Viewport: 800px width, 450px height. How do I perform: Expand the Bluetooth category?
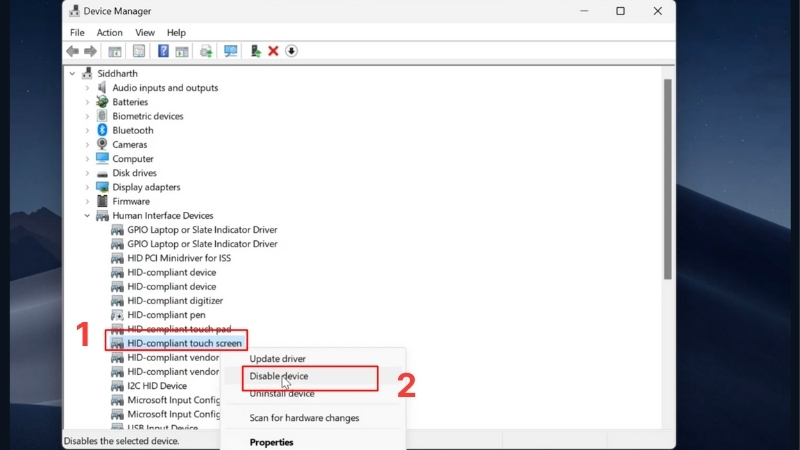tap(87, 131)
